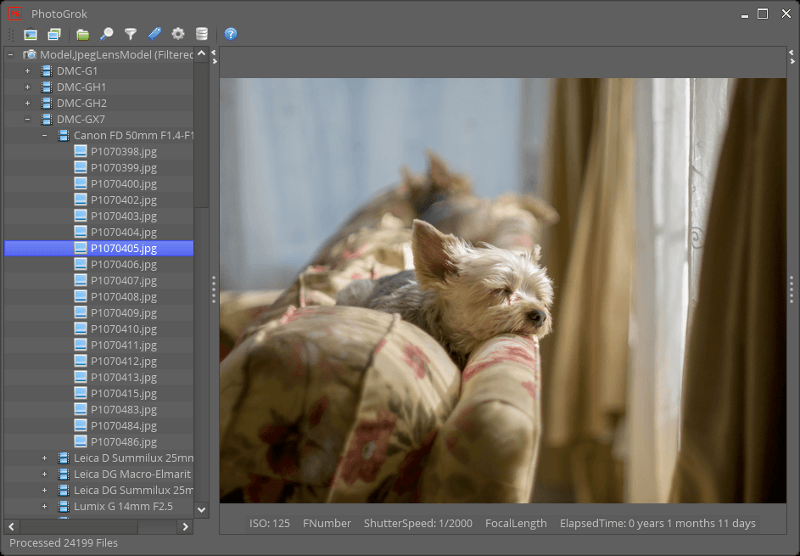Open settings via the gear icon
This screenshot has width=800, height=556.
coord(178,34)
